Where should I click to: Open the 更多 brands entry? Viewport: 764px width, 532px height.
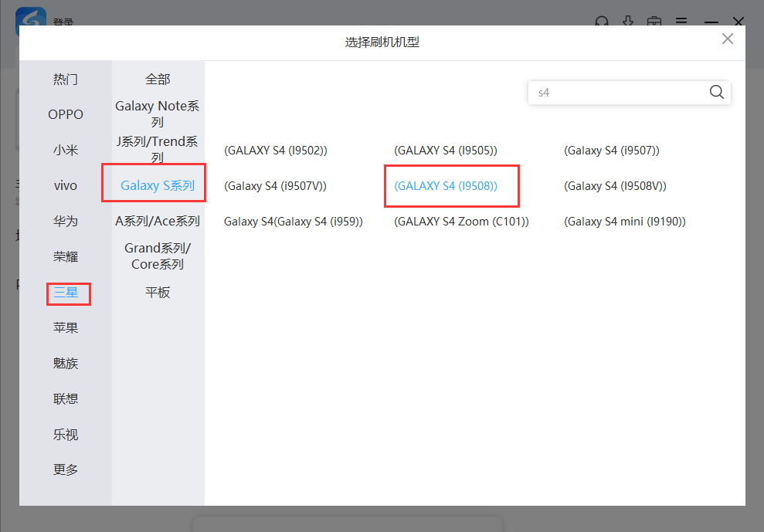(x=66, y=469)
